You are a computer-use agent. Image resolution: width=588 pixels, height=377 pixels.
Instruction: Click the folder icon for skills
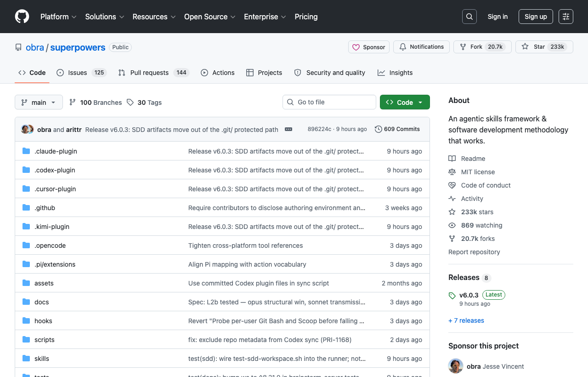click(x=26, y=359)
